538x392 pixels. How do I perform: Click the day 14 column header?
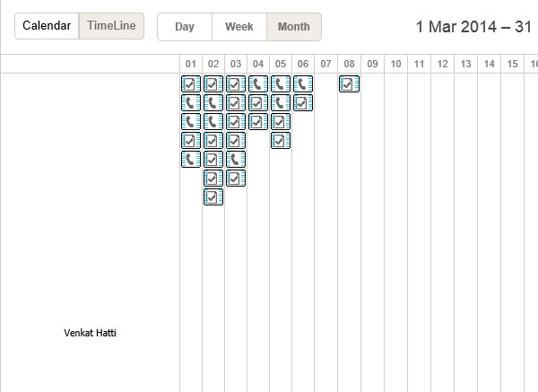point(488,64)
